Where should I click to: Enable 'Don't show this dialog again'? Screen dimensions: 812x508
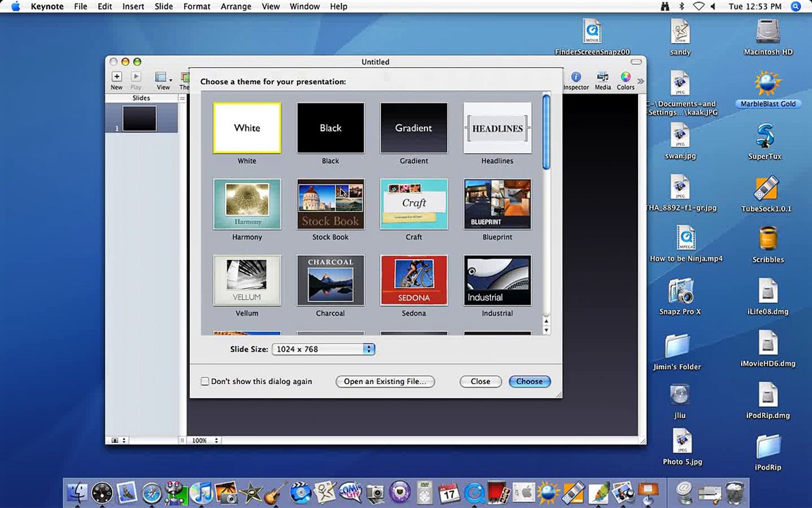point(205,381)
